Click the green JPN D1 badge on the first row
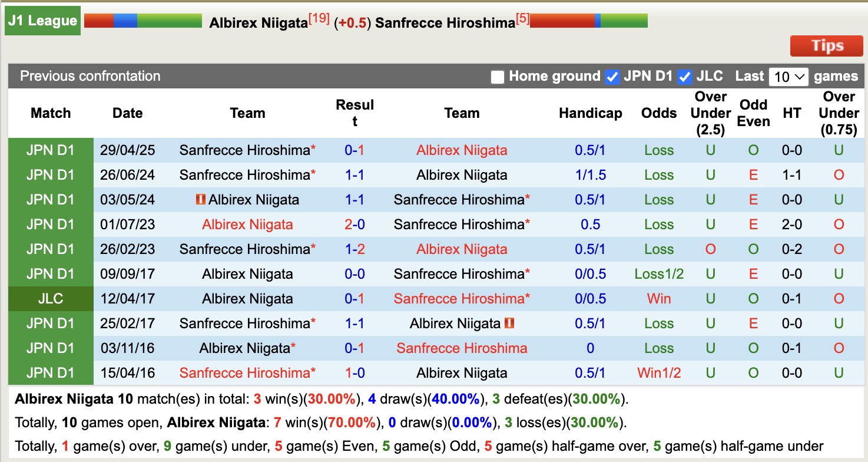Screen dimensions: 868x462 coord(50,150)
